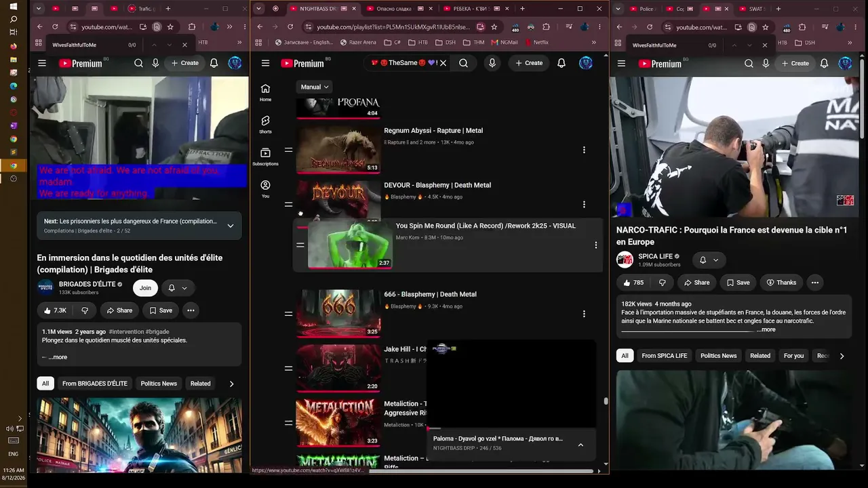Open the account avatar menu in the middle window

point(586,63)
